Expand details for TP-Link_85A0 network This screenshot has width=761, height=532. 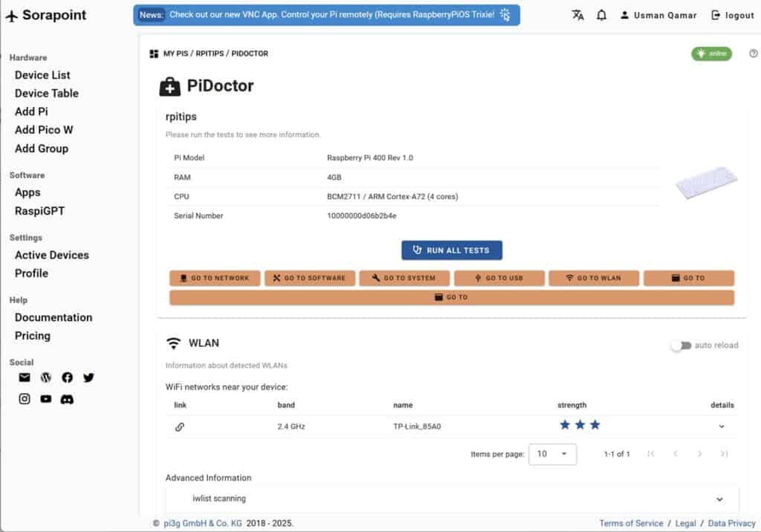[x=721, y=426]
